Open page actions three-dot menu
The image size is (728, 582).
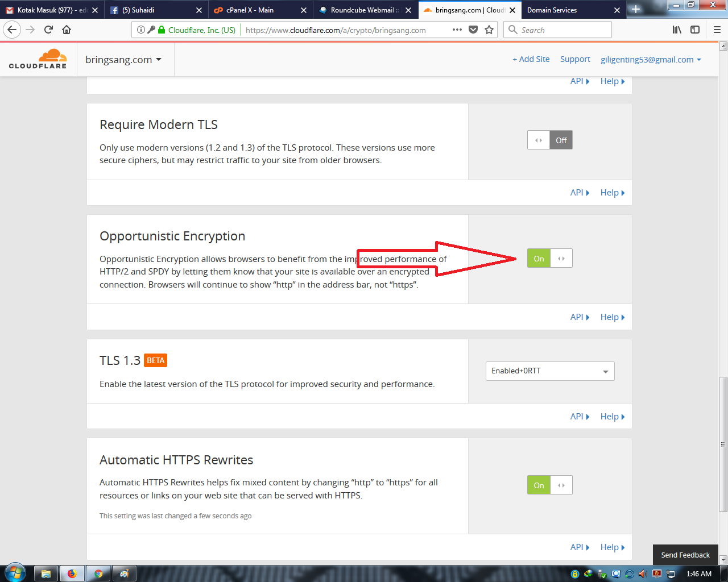(457, 30)
